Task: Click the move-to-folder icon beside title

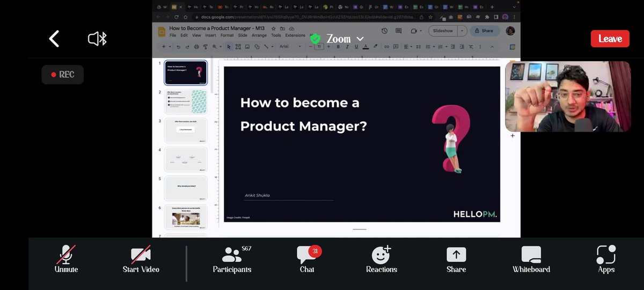Action: coord(282,28)
